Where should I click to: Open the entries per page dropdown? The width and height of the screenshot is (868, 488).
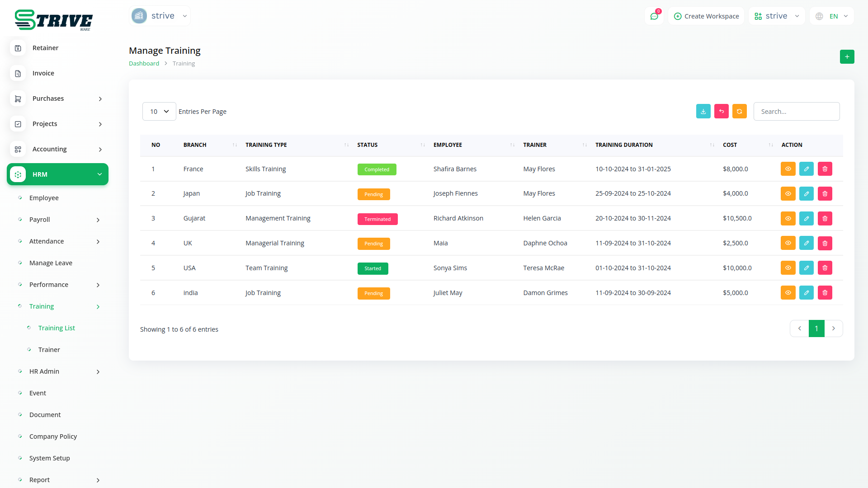(159, 112)
